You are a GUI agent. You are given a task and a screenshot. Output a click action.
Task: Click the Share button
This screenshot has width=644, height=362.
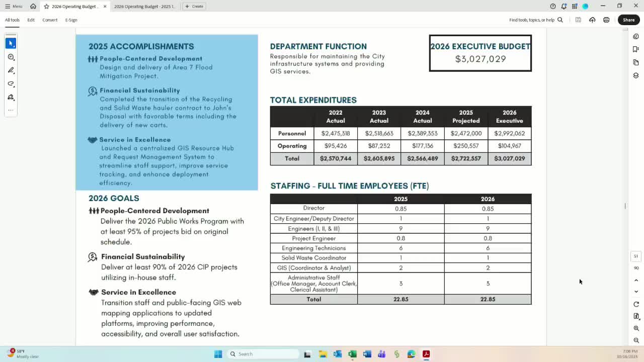[x=628, y=20]
